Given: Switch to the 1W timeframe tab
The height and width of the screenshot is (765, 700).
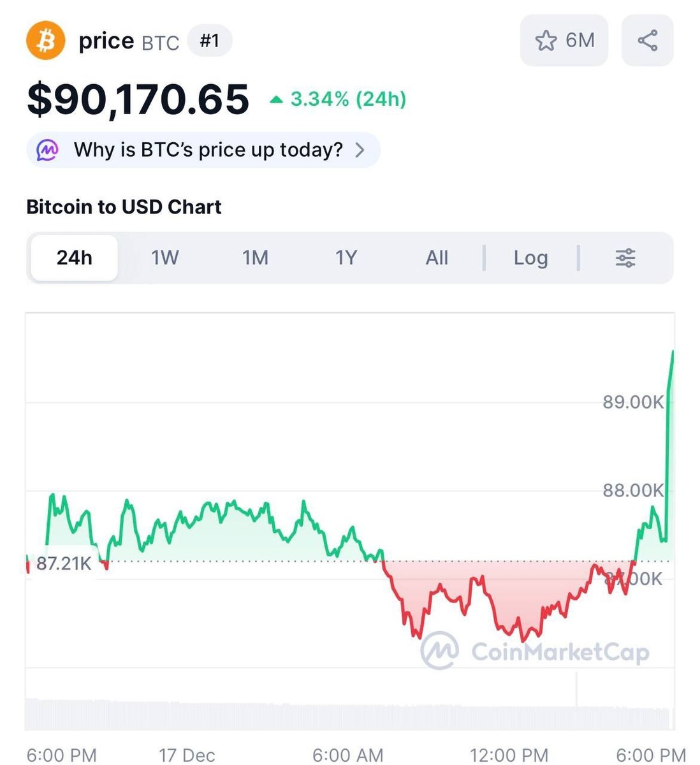Looking at the screenshot, I should (165, 258).
